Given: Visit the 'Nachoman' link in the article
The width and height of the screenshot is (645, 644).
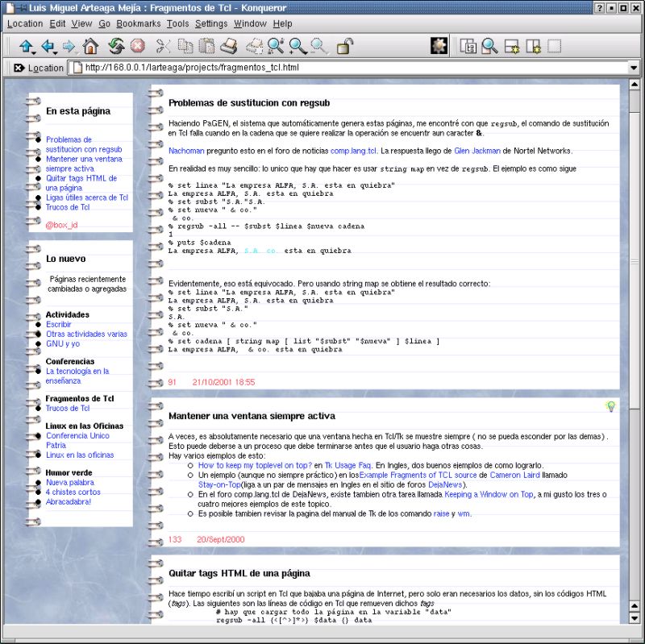Looking at the screenshot, I should (186, 151).
